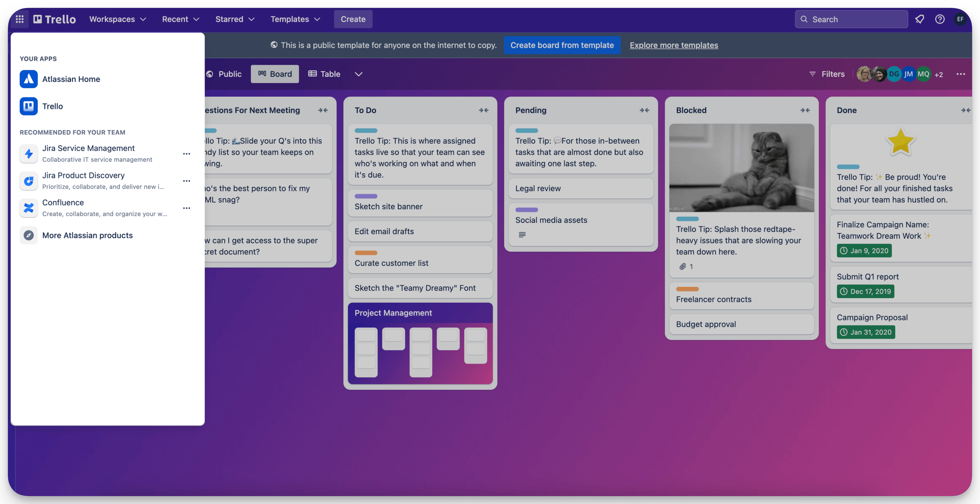The height and width of the screenshot is (504, 980).
Task: Collapse the To Do list
Action: (484, 110)
